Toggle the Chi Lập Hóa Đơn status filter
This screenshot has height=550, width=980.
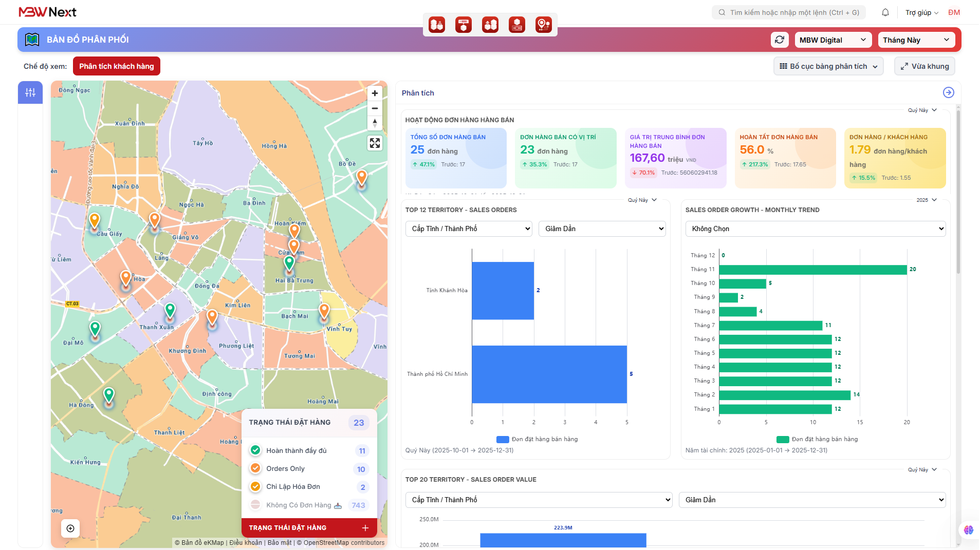tap(255, 486)
